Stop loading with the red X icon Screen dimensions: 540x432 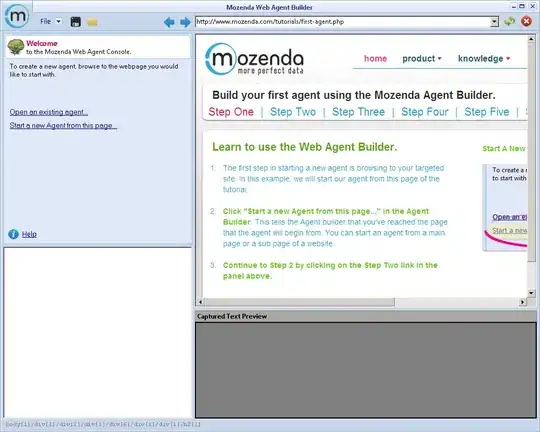tap(526, 21)
